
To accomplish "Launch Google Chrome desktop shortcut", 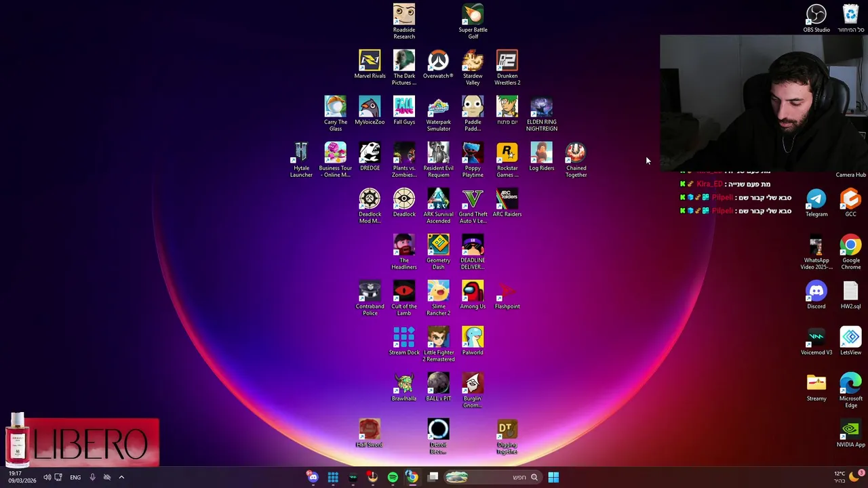I will point(850,251).
